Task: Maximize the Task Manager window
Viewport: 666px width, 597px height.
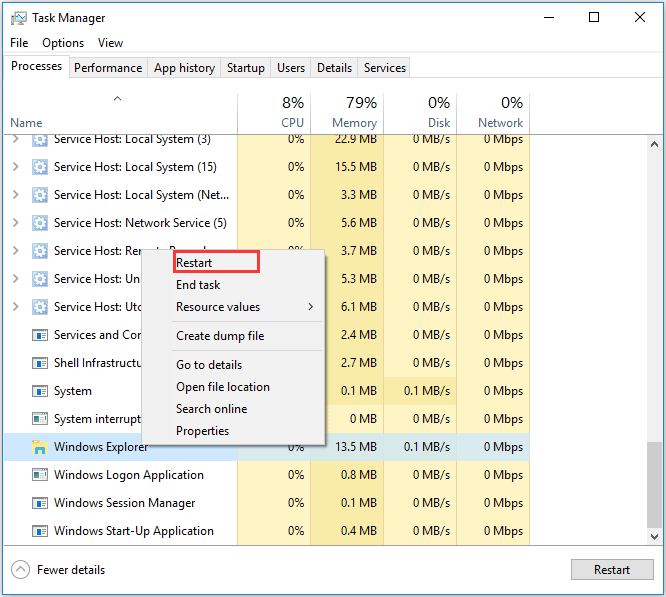Action: tap(594, 17)
